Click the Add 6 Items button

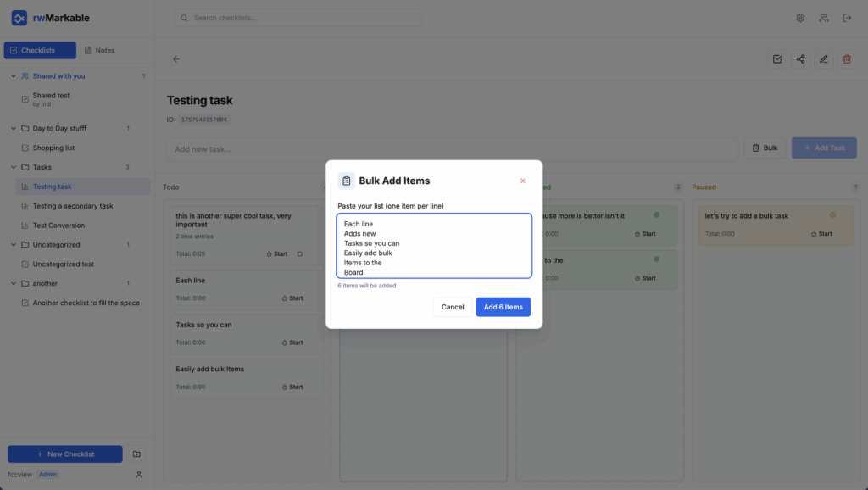(x=503, y=307)
